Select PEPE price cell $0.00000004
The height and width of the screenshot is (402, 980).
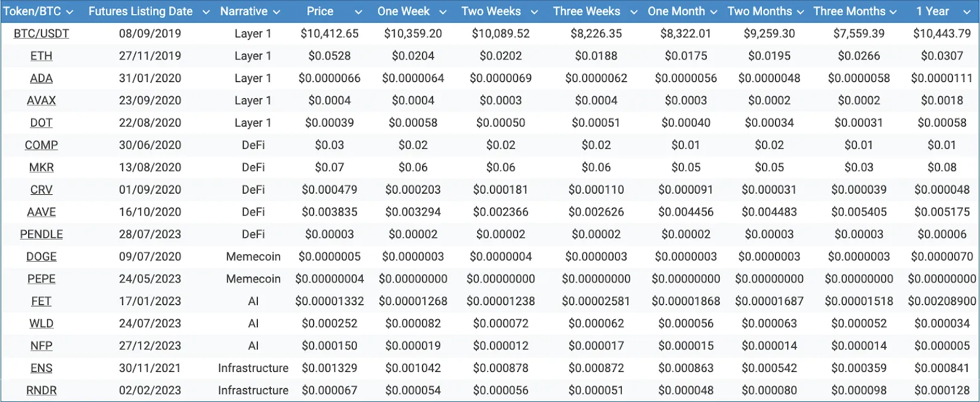tap(330, 279)
